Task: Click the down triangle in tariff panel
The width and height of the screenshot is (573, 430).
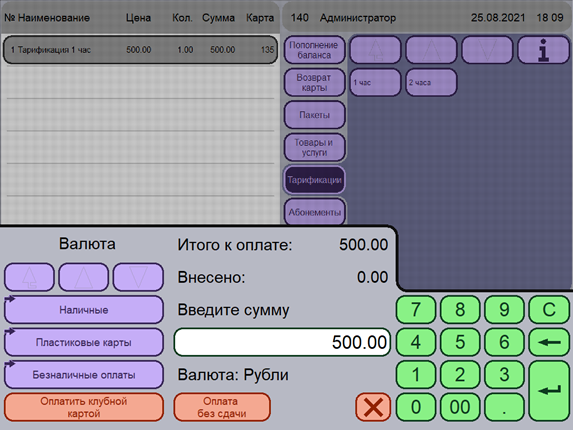Action: [x=487, y=50]
